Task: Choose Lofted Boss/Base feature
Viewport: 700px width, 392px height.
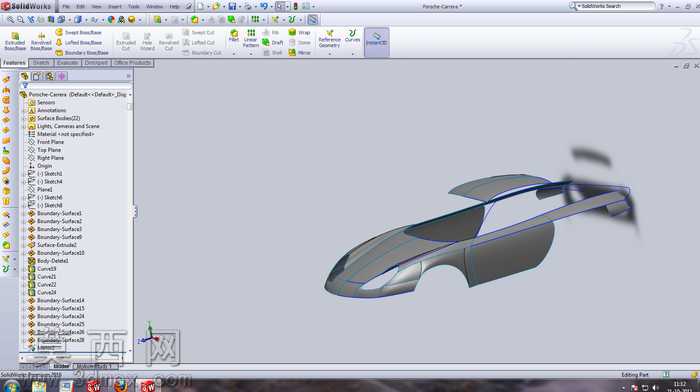Action: click(79, 42)
